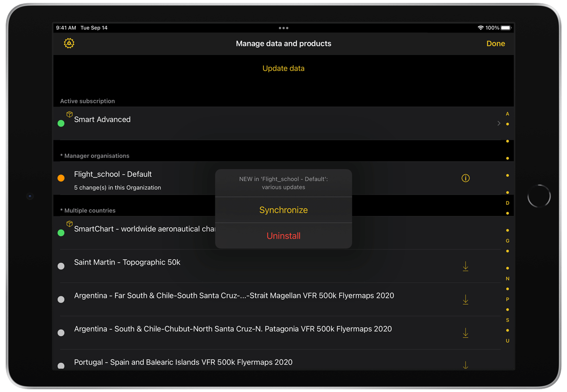Image resolution: width=567 pixels, height=392 pixels.
Task: Click the Smart Advanced package icon
Action: point(70,114)
